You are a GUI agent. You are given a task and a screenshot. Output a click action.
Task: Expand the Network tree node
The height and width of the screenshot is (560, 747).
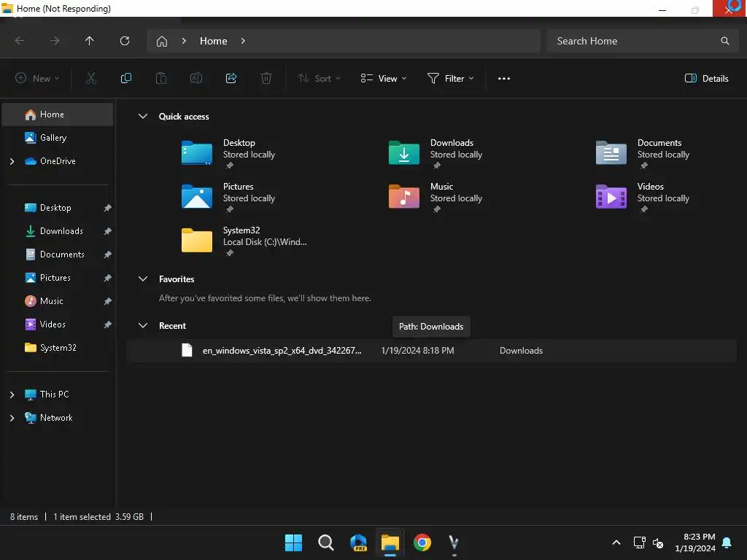tap(12, 418)
